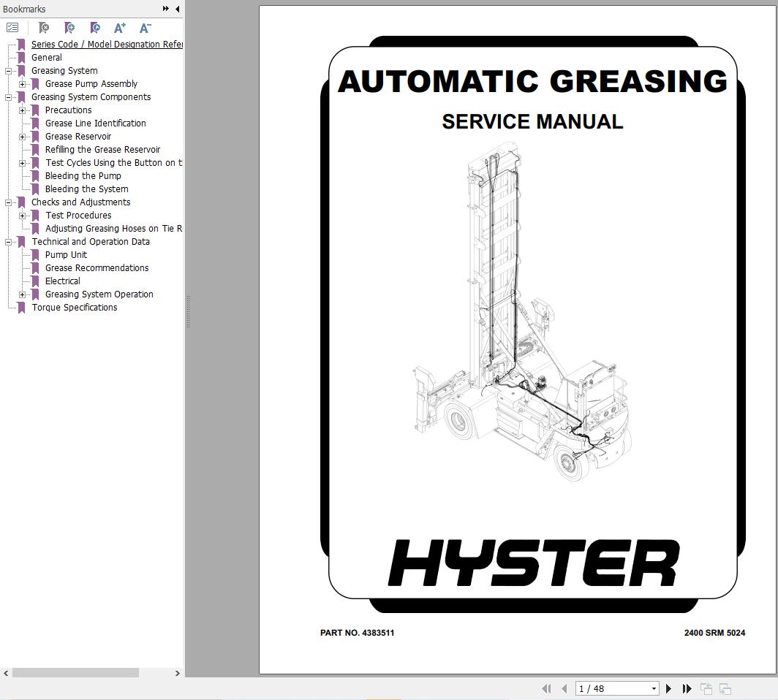Open Series Code / Model Designation bookmark
The height and width of the screenshot is (700, 778).
tap(107, 44)
